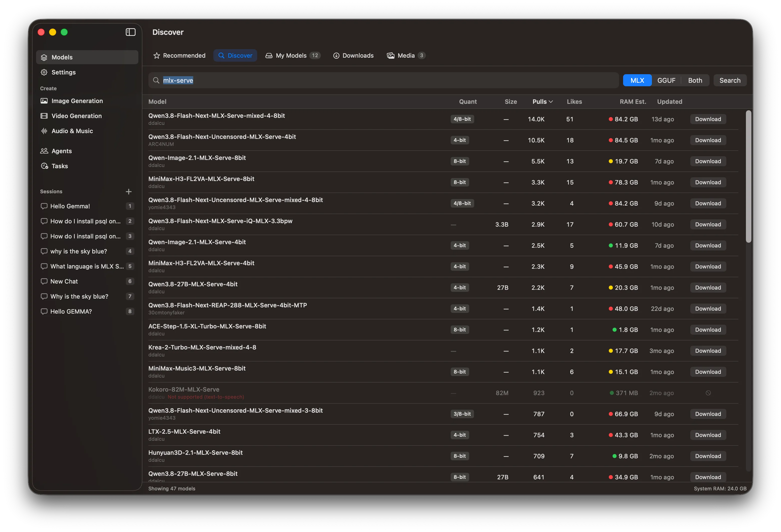Click the 60.7 GB RAM estimate
This screenshot has height=532, width=781.
[626, 224]
